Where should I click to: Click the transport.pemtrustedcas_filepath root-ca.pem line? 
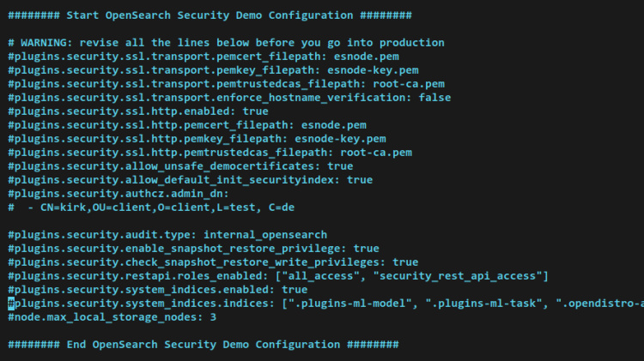(228, 84)
